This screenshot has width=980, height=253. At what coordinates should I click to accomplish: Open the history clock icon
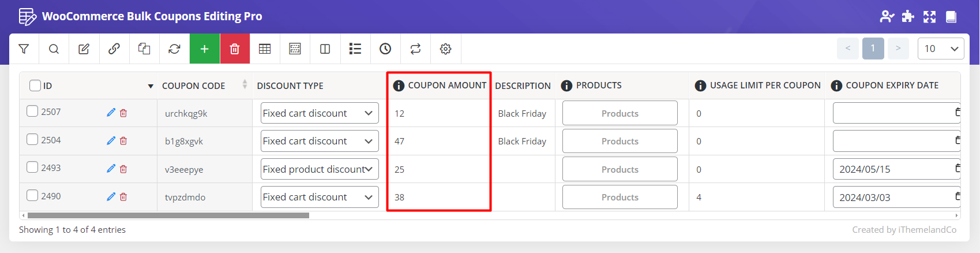click(385, 49)
